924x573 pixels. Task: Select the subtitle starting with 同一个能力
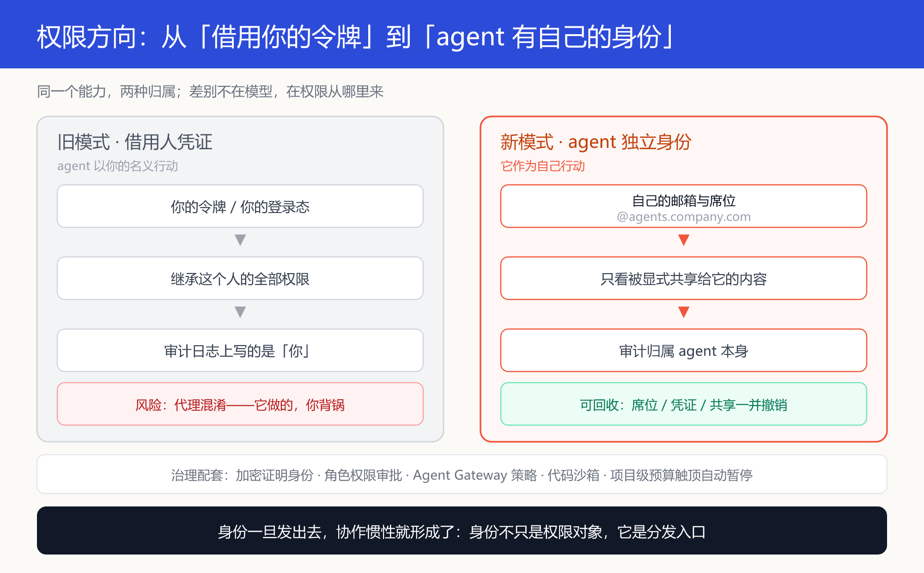(210, 91)
